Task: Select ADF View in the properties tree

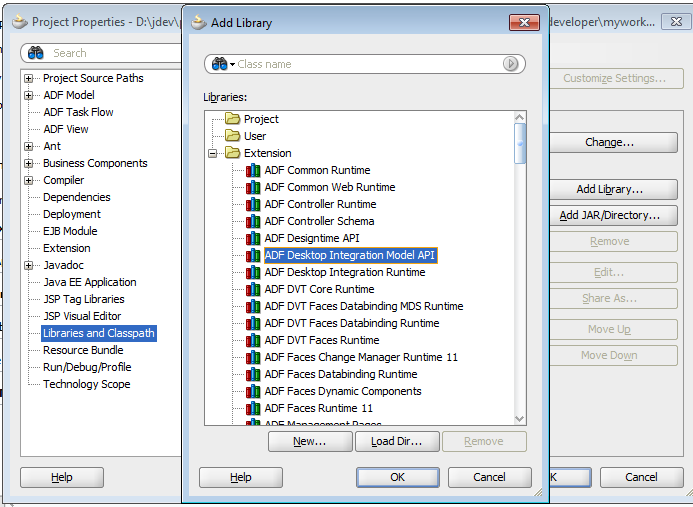Action: coord(66,129)
